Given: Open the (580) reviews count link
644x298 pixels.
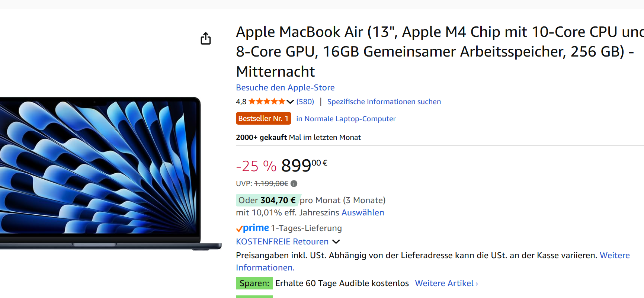Looking at the screenshot, I should point(305,102).
